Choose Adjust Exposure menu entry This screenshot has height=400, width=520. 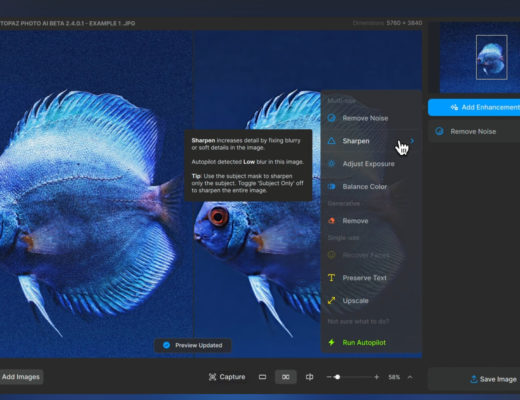371,164
